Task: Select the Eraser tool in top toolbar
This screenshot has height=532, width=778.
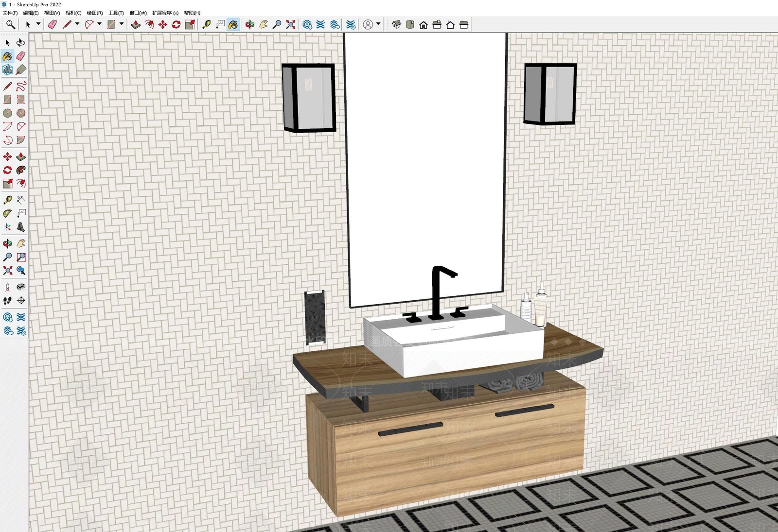Action: (53, 24)
